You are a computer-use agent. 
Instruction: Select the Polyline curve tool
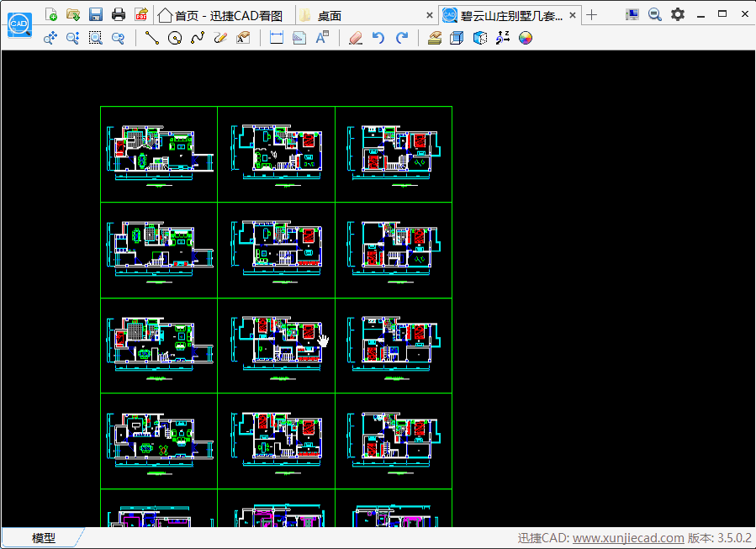197,38
